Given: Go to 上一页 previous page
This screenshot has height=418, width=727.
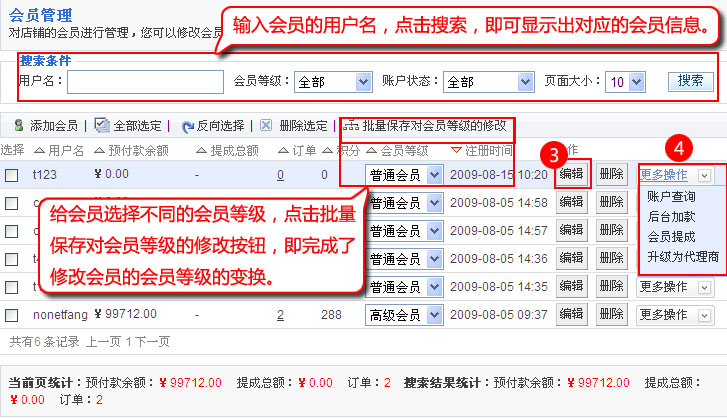Looking at the screenshot, I should click(103, 342).
